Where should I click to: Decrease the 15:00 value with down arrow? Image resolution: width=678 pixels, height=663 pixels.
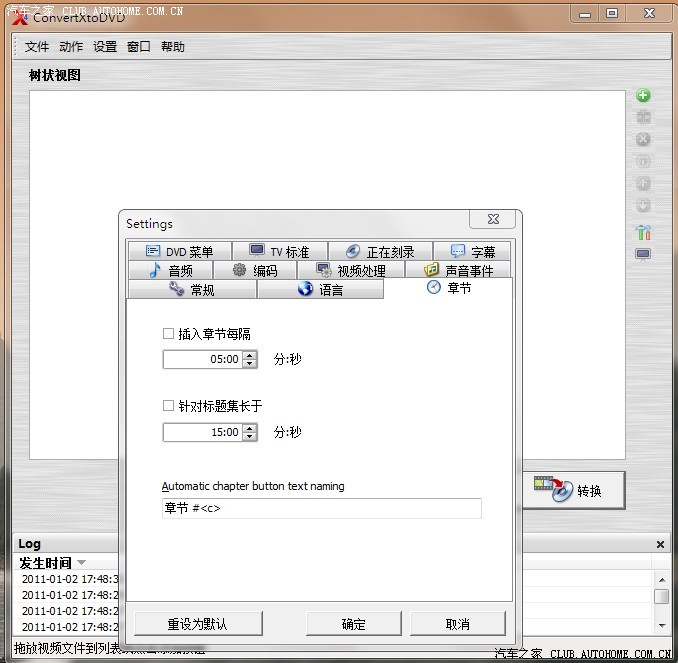pyautogui.click(x=249, y=436)
